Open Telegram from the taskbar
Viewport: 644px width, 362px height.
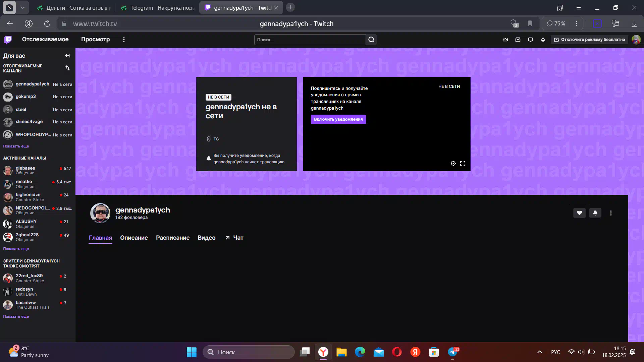click(452, 352)
